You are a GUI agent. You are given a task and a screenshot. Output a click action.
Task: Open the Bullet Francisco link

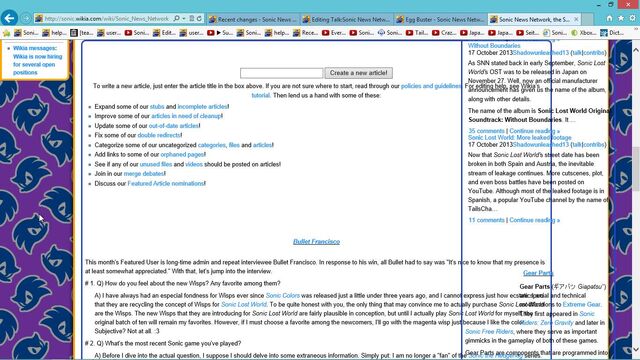pos(316,242)
